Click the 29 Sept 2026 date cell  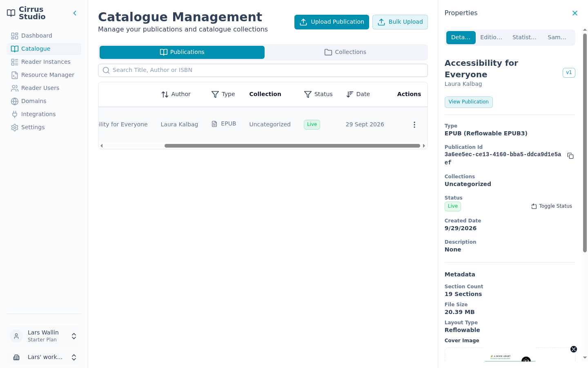point(365,124)
